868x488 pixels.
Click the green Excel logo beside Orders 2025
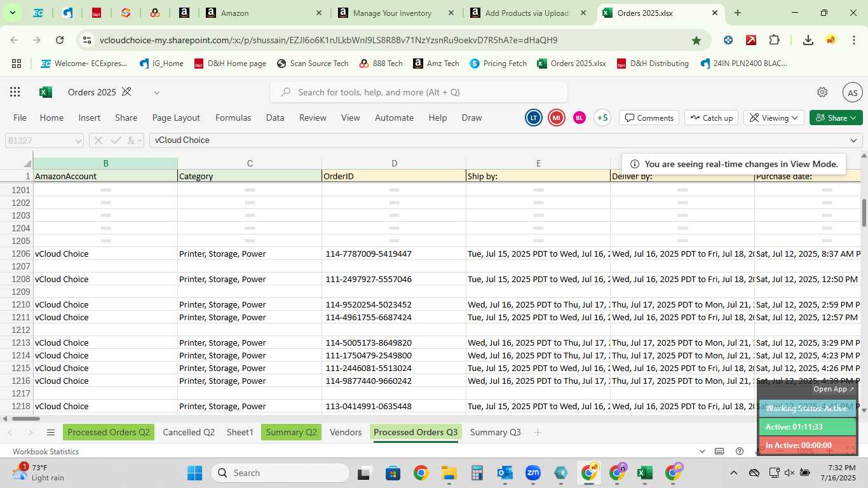click(46, 92)
